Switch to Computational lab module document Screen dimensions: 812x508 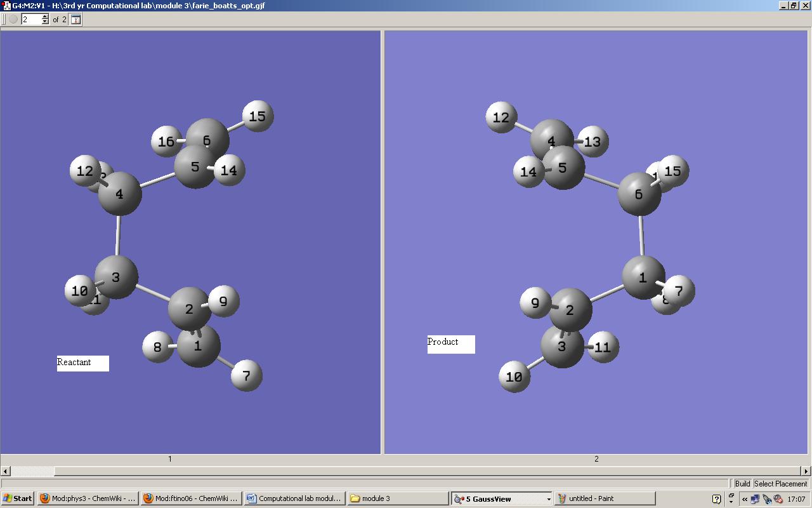[294, 498]
